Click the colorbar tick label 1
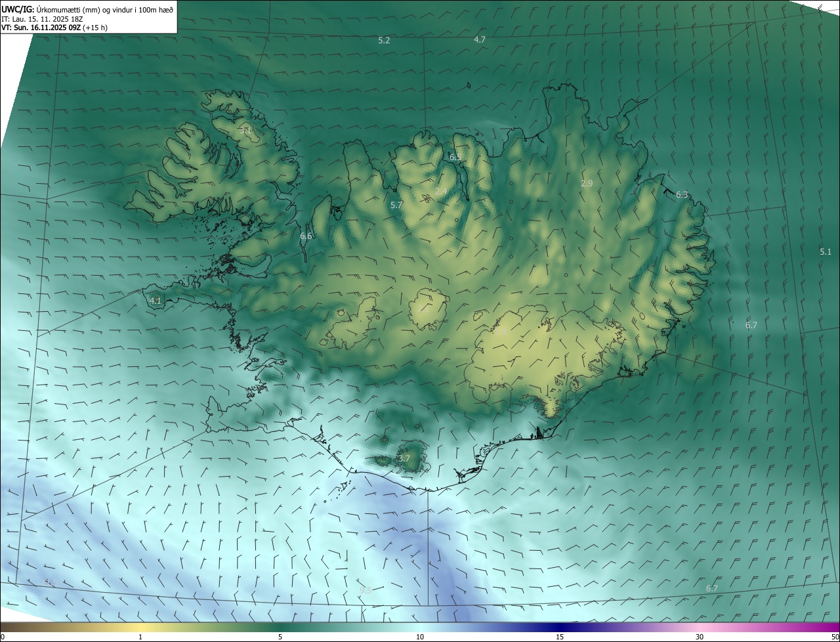The width and height of the screenshot is (840, 642). [140, 637]
